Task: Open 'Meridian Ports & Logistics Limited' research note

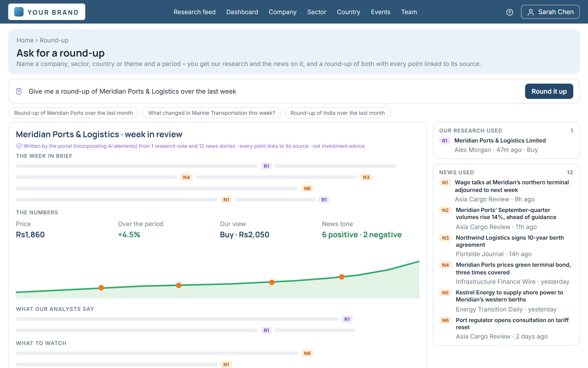Action: (x=500, y=141)
